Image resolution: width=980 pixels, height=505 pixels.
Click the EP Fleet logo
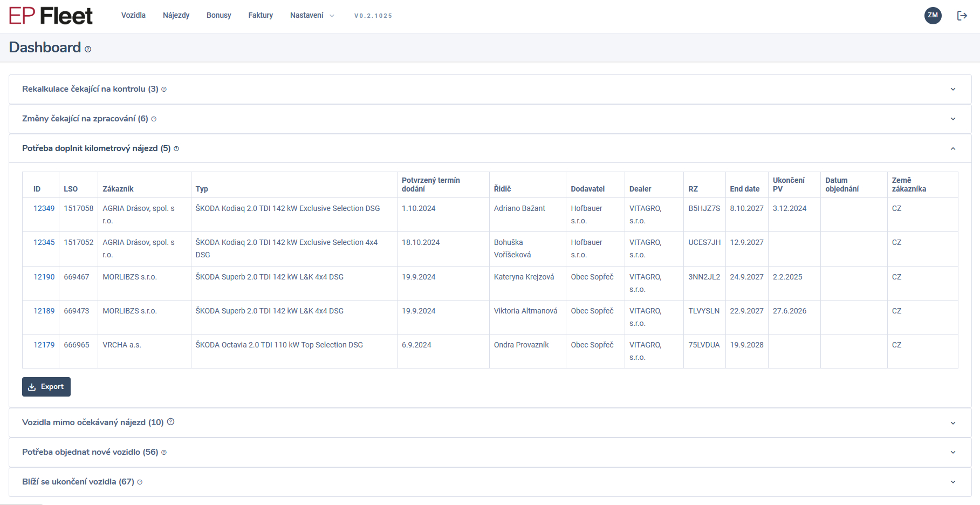click(51, 16)
